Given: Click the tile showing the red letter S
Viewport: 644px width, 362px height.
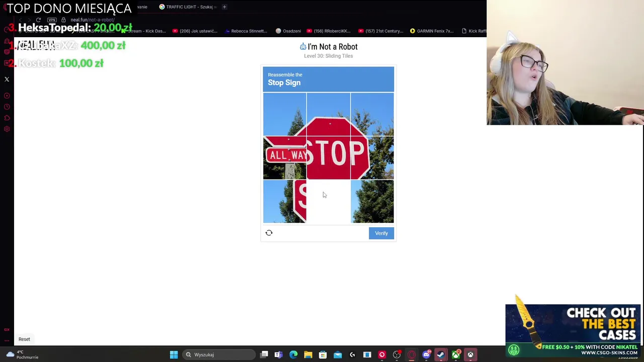Looking at the screenshot, I should coord(285,202).
